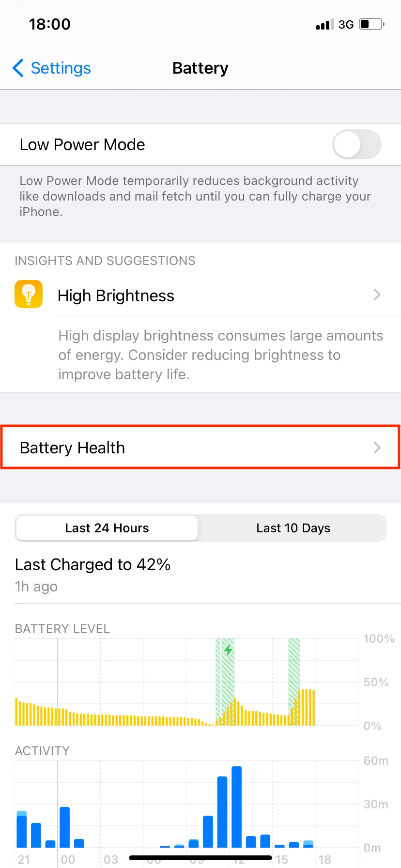Tap the Last Charged to 42% text

click(93, 565)
